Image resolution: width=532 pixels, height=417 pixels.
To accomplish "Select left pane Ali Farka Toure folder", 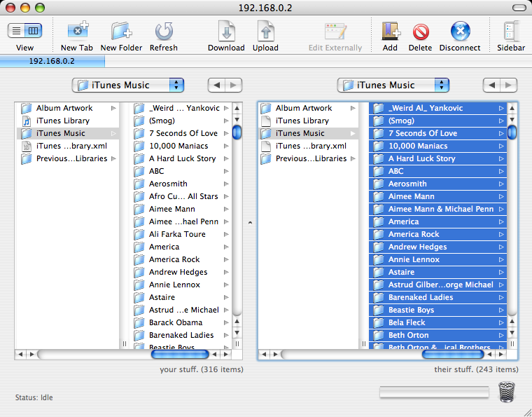I will (181, 234).
